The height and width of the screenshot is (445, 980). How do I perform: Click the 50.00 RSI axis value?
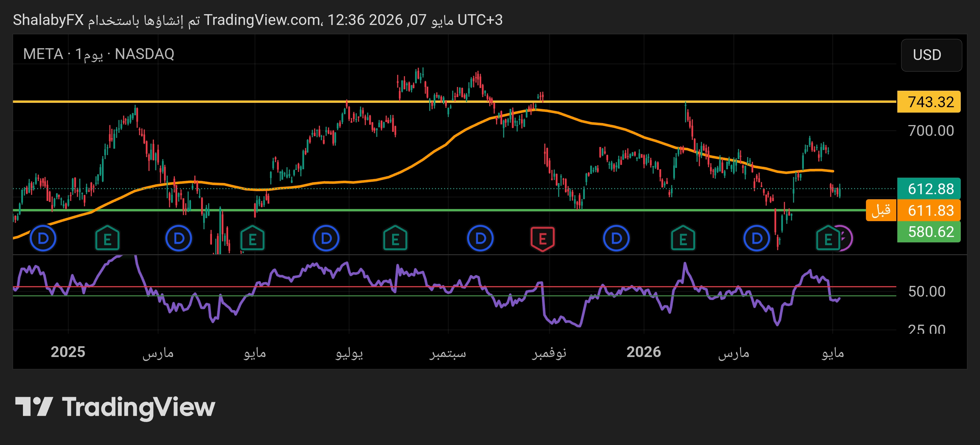[x=927, y=292]
